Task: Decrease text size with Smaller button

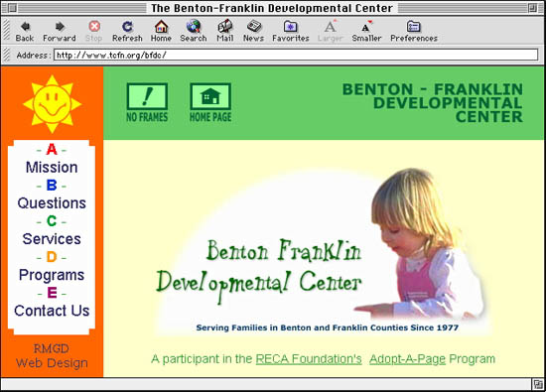Action: pyautogui.click(x=366, y=31)
